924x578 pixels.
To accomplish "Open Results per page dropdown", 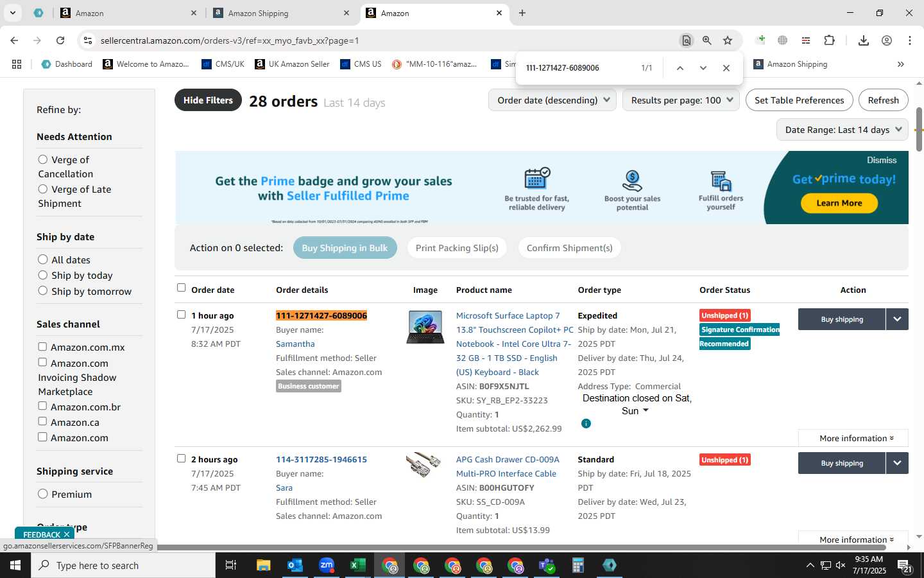I will (681, 100).
